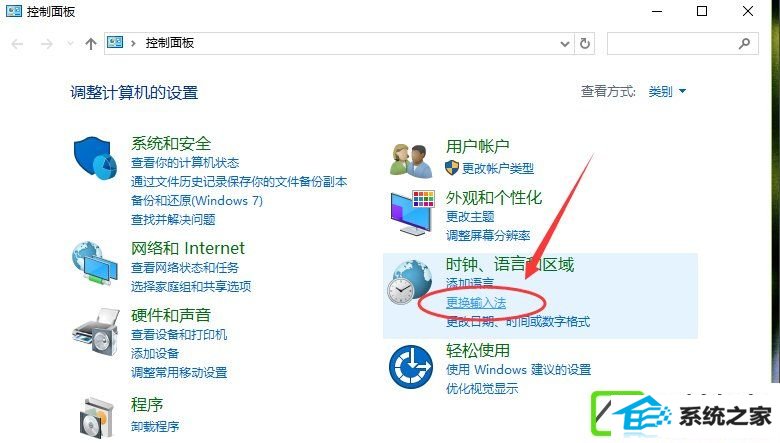
Task: Open the 系统和安全 shield icon
Action: coord(95,159)
